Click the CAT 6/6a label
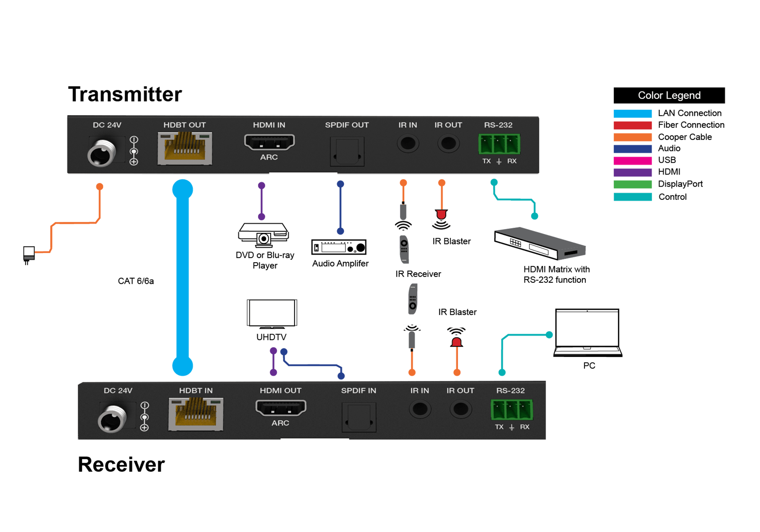This screenshot has height=532, width=760. pyautogui.click(x=136, y=281)
